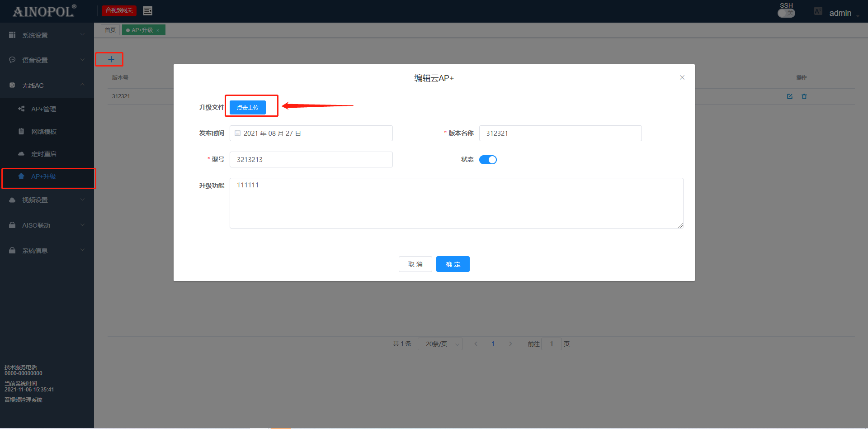Click the plus icon to add version

tap(111, 59)
